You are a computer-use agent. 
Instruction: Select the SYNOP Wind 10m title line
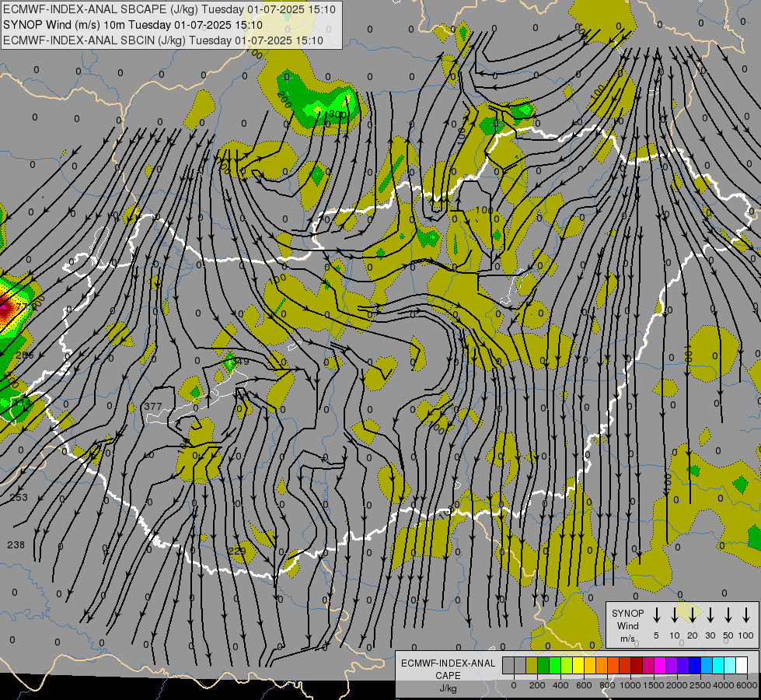133,25
